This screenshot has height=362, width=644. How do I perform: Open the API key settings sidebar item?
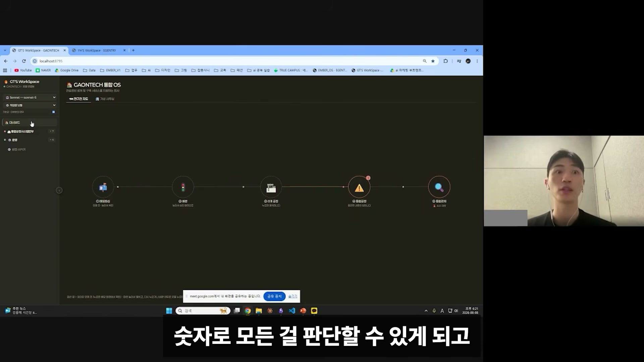pos(17,149)
